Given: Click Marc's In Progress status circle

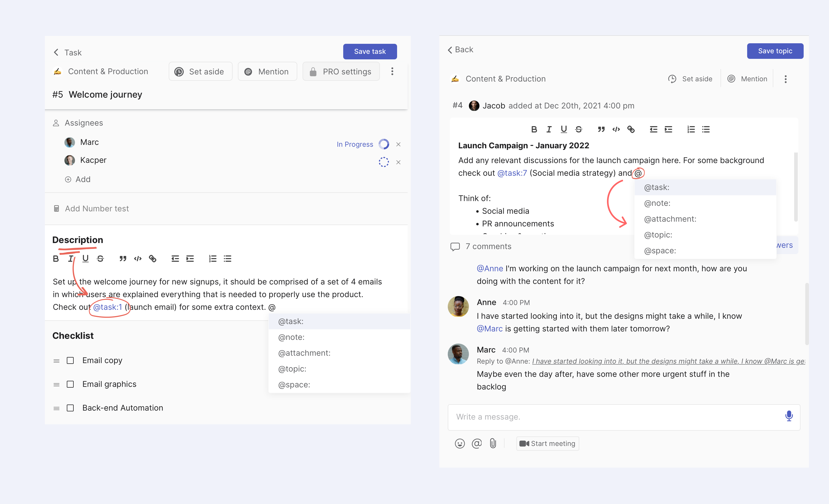Looking at the screenshot, I should [x=384, y=144].
